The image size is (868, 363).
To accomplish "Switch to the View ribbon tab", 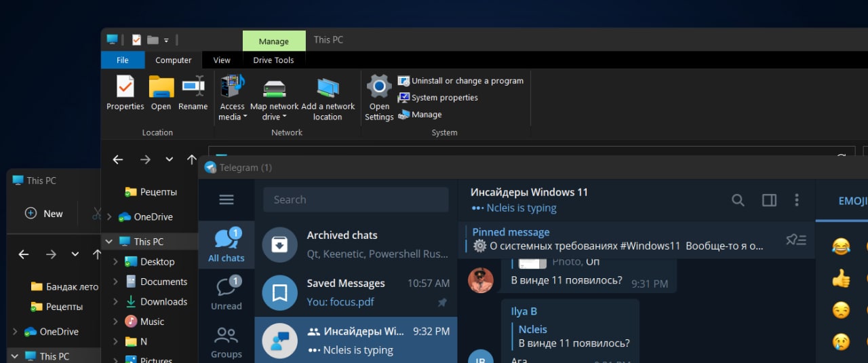I will (x=222, y=60).
